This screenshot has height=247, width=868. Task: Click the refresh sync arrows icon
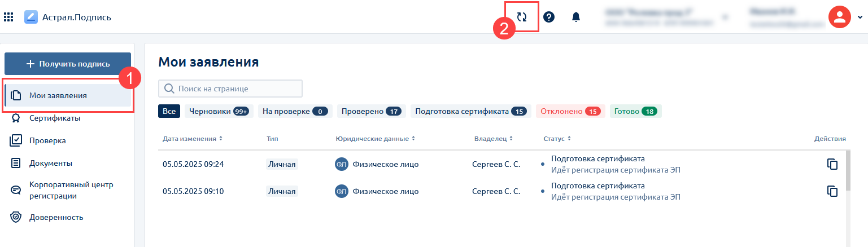pyautogui.click(x=522, y=17)
